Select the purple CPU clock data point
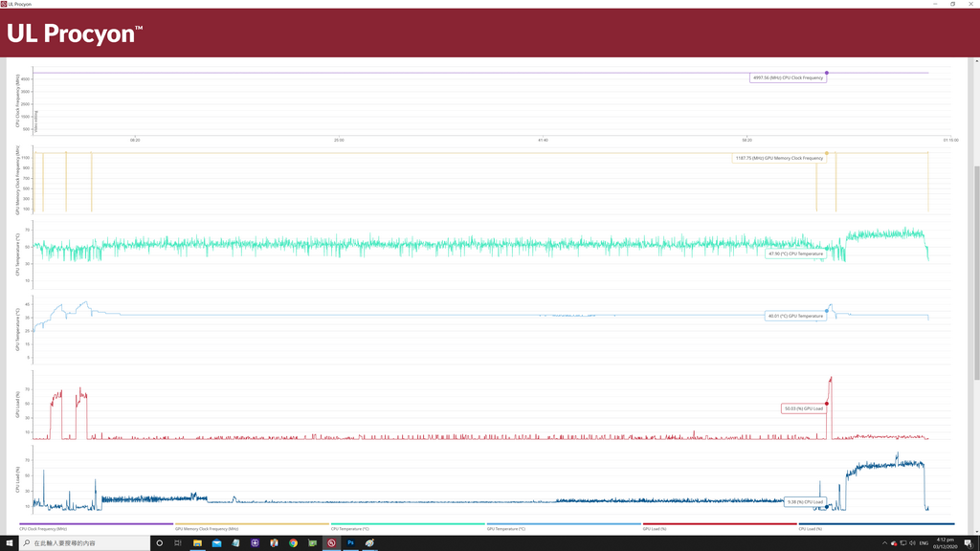 826,73
